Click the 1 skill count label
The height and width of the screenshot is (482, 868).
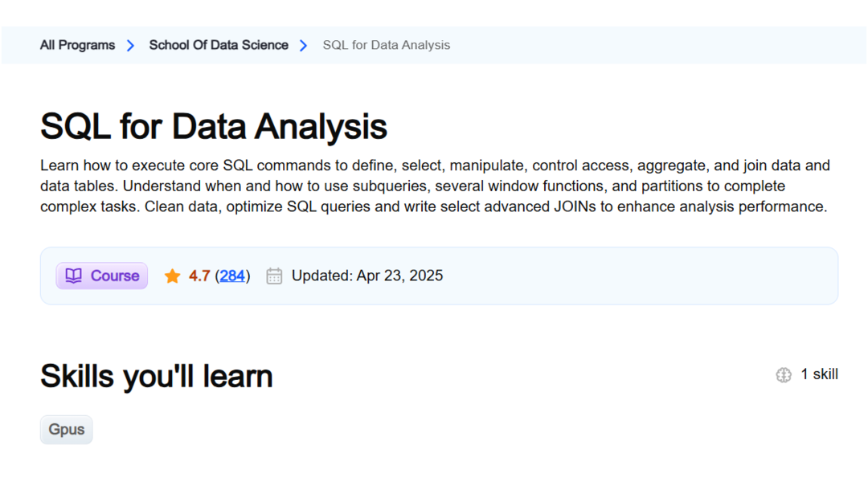click(x=819, y=374)
